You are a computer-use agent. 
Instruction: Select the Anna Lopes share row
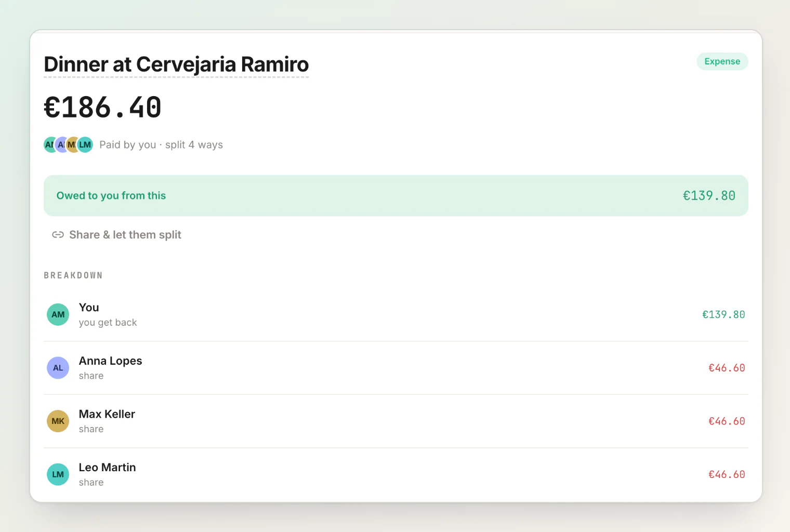[x=396, y=368]
